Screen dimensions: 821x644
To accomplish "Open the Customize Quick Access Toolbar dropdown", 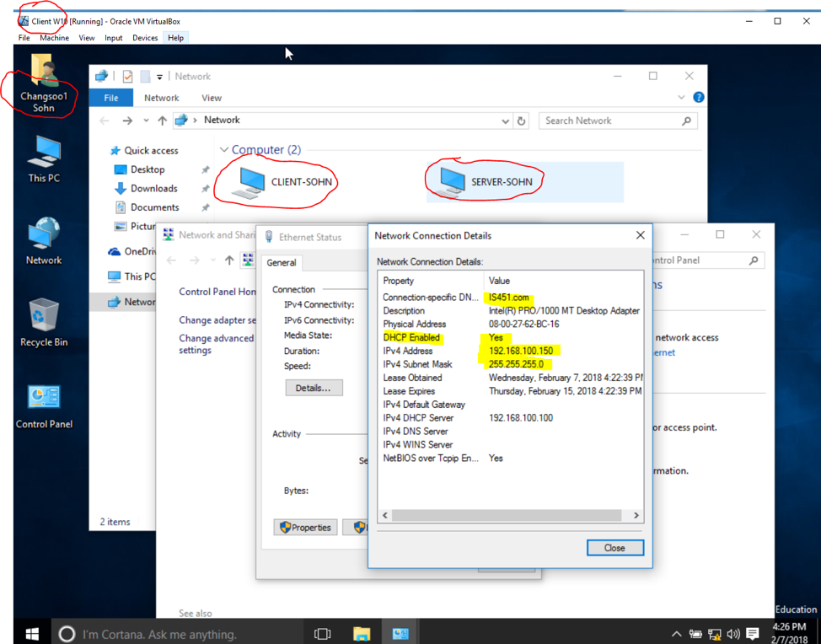I will pos(159,77).
